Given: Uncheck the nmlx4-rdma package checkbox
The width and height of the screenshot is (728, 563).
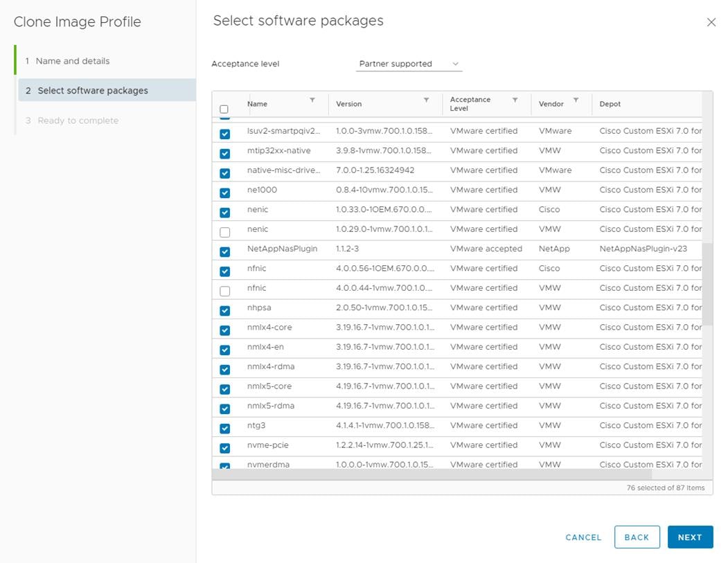Looking at the screenshot, I should click(224, 370).
